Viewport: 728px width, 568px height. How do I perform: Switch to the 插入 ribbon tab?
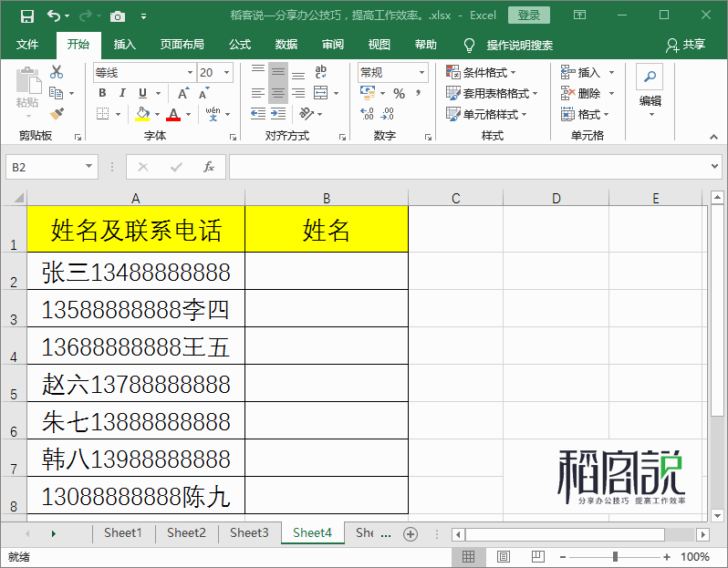(125, 45)
